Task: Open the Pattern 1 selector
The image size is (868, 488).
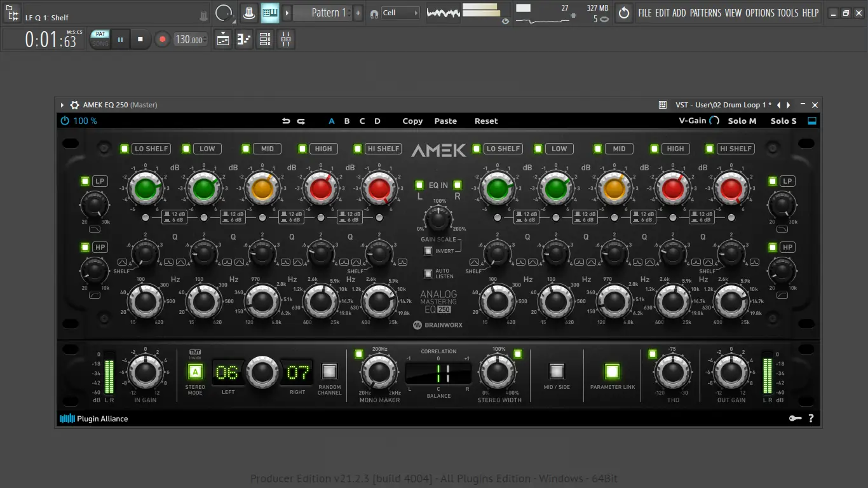Action: point(323,13)
